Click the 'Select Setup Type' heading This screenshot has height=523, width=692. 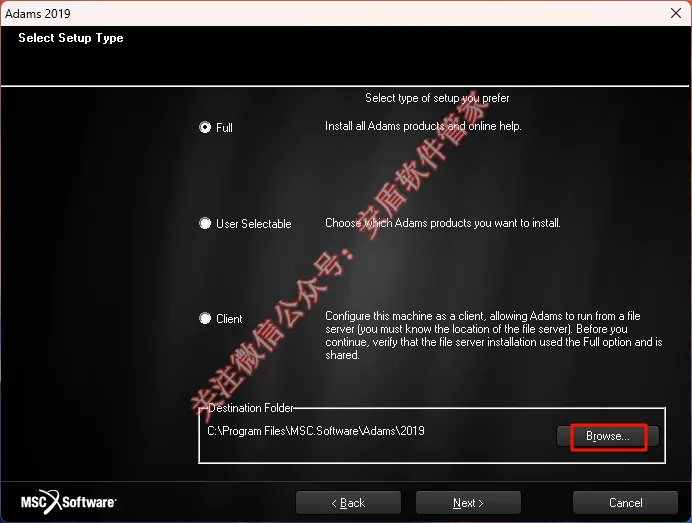(71, 38)
